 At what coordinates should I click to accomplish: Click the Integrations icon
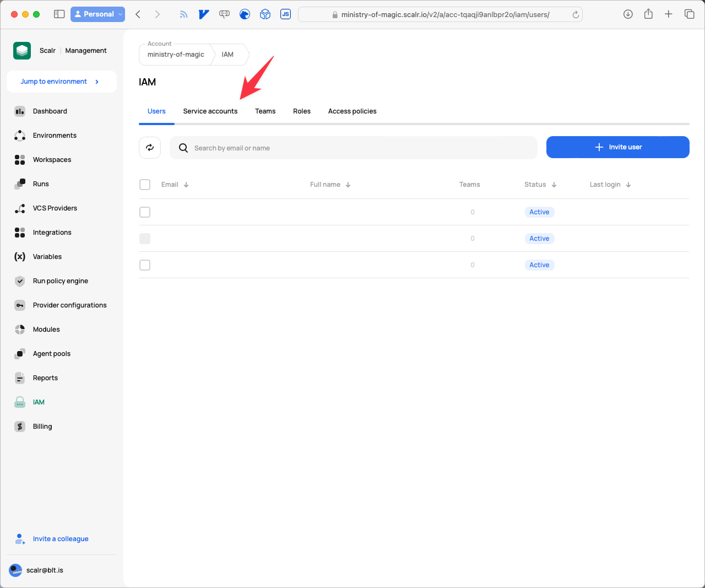click(x=20, y=233)
